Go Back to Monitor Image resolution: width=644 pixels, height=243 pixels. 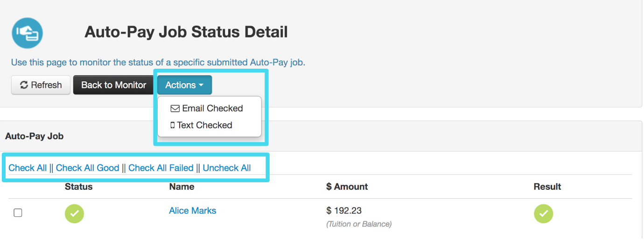(114, 85)
